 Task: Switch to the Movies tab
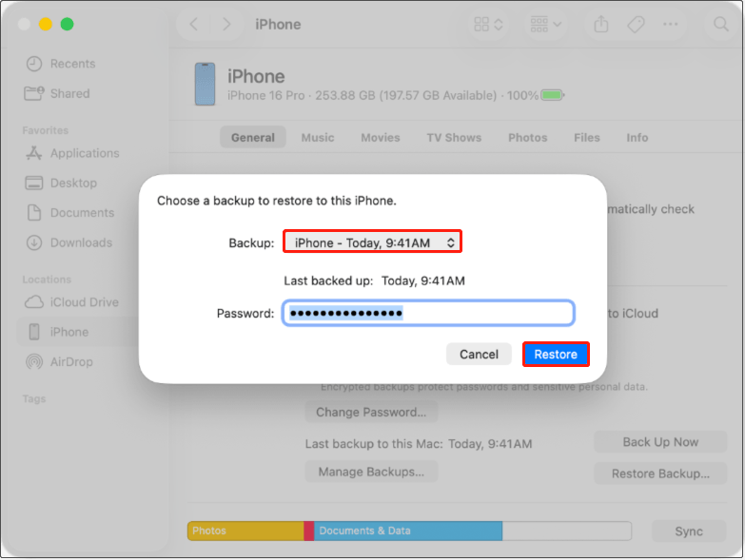(x=380, y=138)
